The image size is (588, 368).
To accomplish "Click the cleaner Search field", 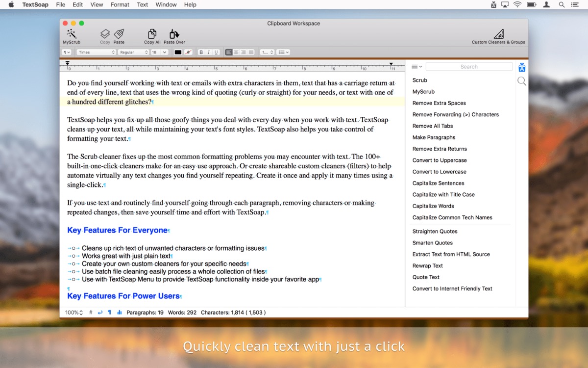I will pyautogui.click(x=469, y=67).
